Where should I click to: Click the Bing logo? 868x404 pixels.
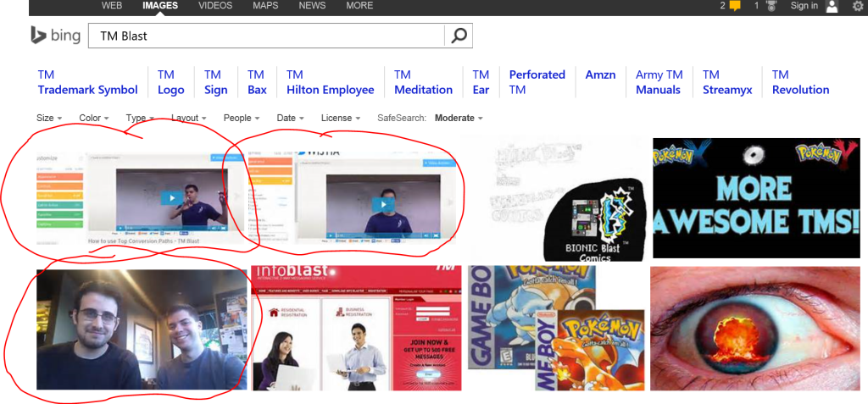[x=55, y=36]
